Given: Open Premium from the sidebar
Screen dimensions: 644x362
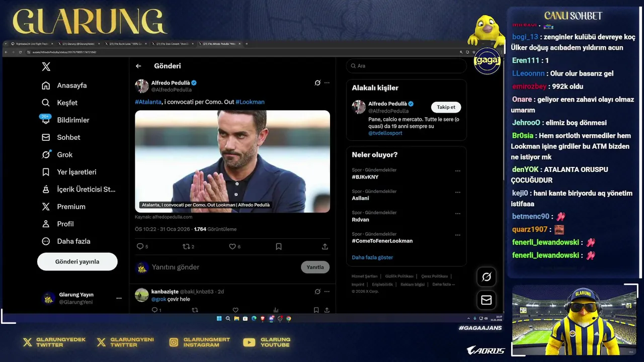Looking at the screenshot, I should pos(63,207).
